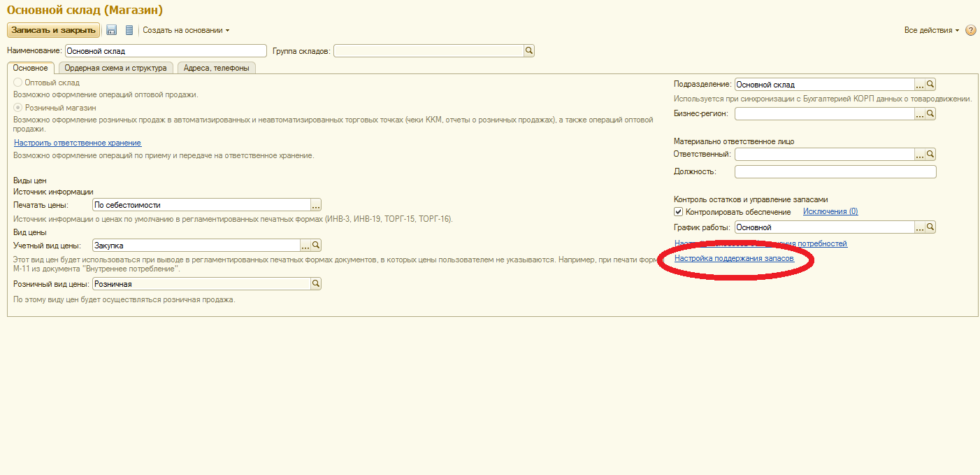Expand the Создать на основании dropdown
Image resolution: width=980 pixels, height=475 pixels.
(x=186, y=30)
